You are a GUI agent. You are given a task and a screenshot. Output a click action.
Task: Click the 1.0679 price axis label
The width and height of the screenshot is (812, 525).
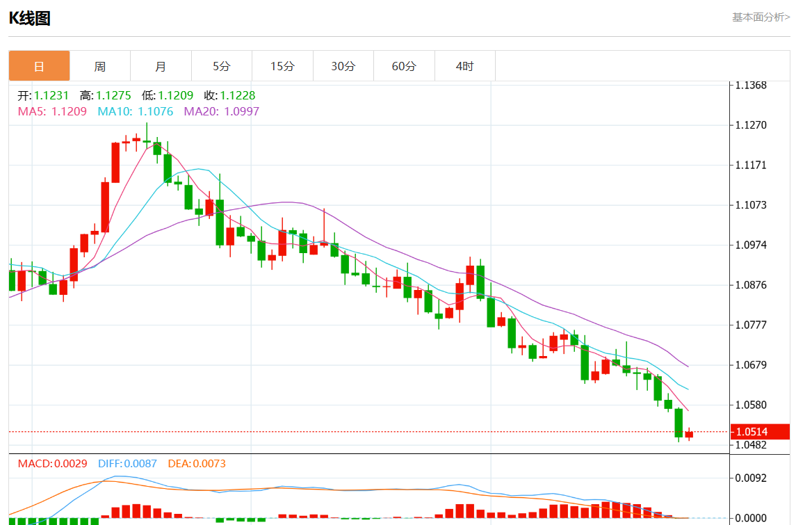[x=751, y=365]
